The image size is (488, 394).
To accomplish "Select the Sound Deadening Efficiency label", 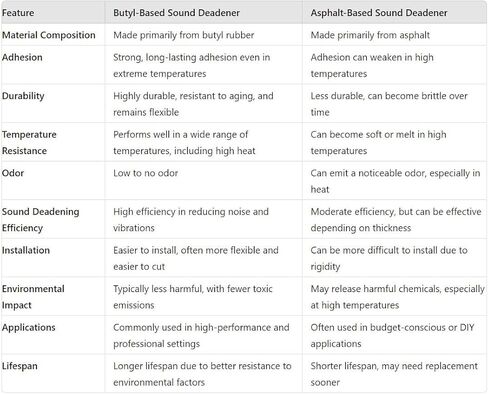I will [41, 220].
